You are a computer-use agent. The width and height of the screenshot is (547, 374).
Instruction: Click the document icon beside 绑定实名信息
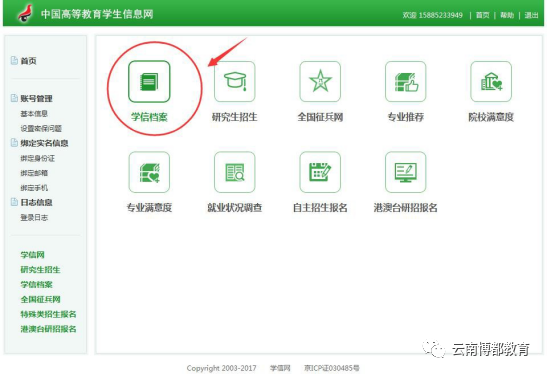pos(14,143)
